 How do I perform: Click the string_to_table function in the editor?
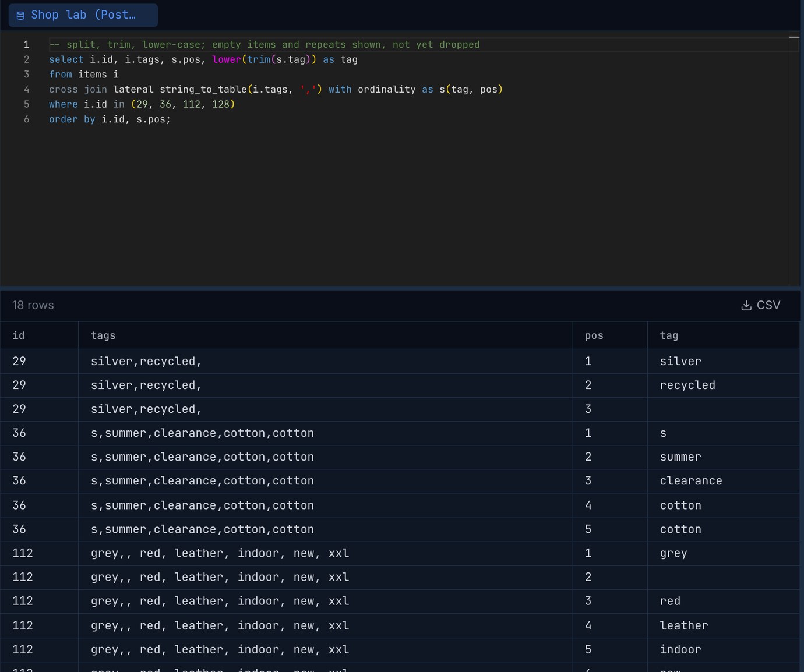click(203, 89)
